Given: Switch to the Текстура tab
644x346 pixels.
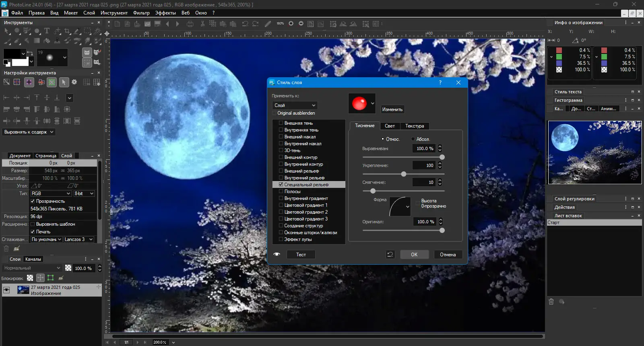Looking at the screenshot, I should pos(414,126).
